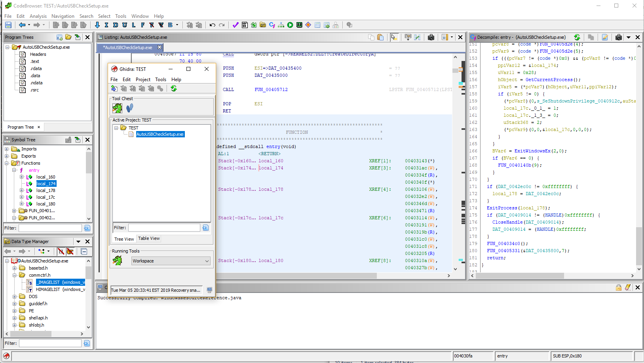
Task: Open the Analysis menu in CodeBrowser
Action: pos(38,16)
